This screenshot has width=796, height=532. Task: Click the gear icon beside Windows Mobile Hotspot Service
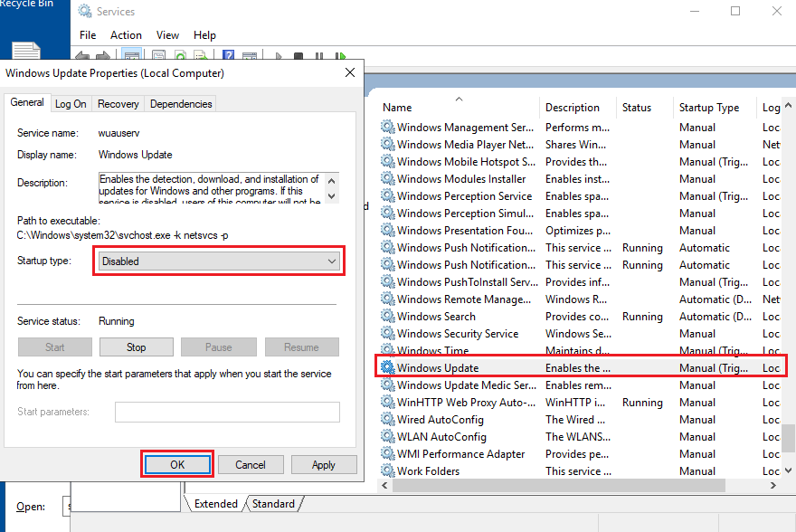pyautogui.click(x=388, y=161)
